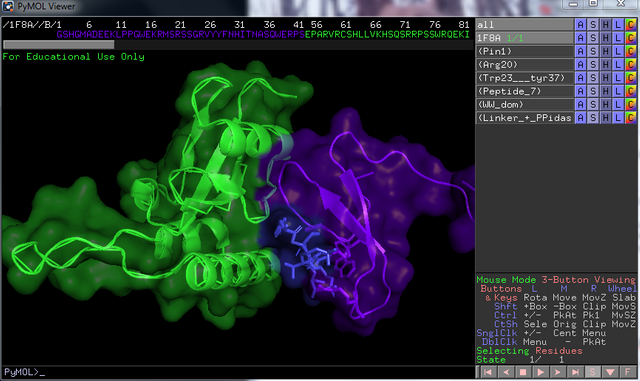Toggle visibility of the 'all' entry
This screenshot has width=640, height=381.
(x=524, y=25)
